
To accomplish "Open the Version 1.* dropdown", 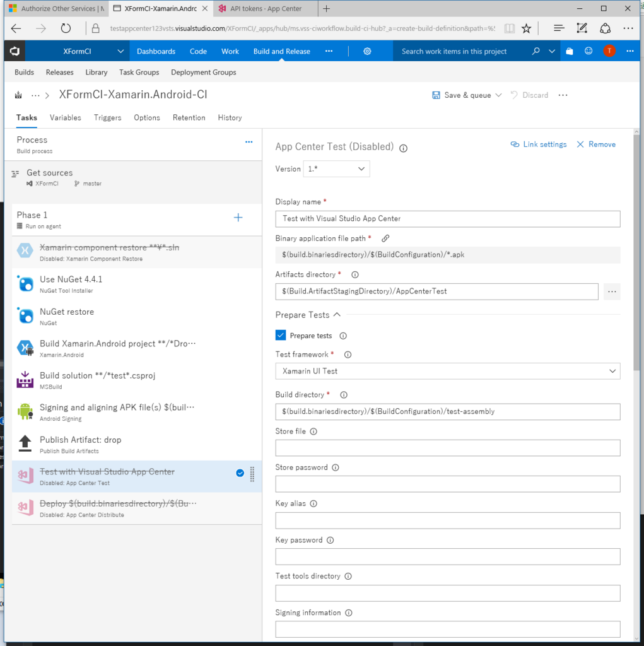I will tap(336, 169).
